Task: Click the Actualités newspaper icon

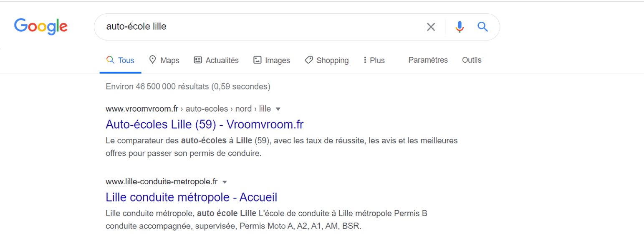Action: [x=198, y=60]
